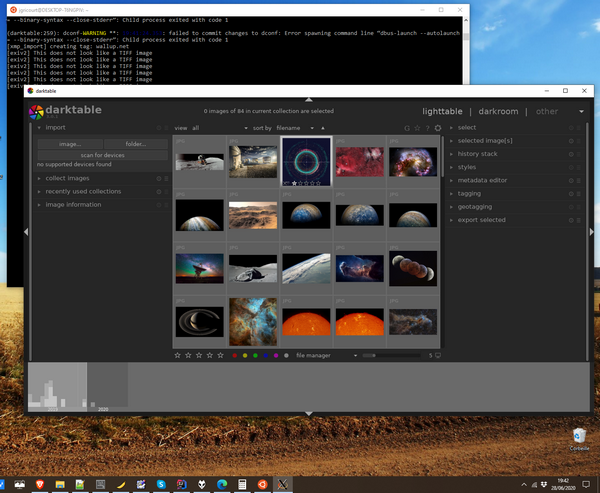Toggle thumbnail overlays star icon in header
Image resolution: width=600 pixels, height=493 pixels.
pyautogui.click(x=417, y=128)
